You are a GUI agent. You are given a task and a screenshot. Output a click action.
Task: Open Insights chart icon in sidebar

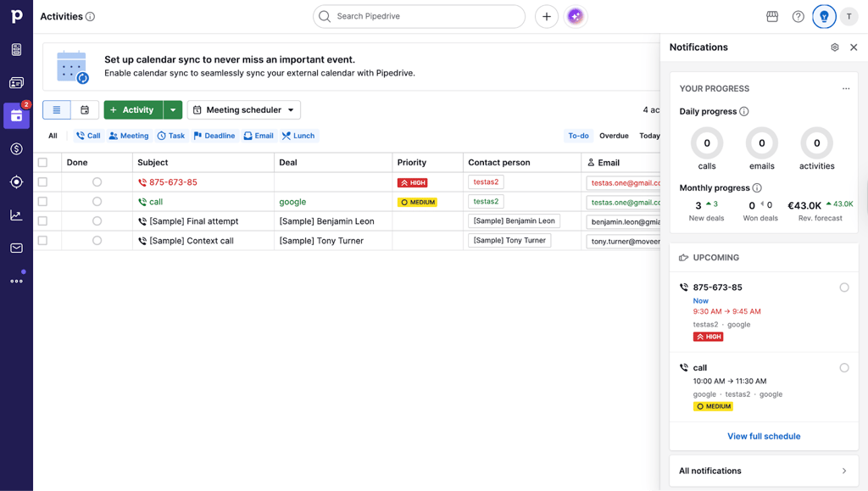coord(17,215)
